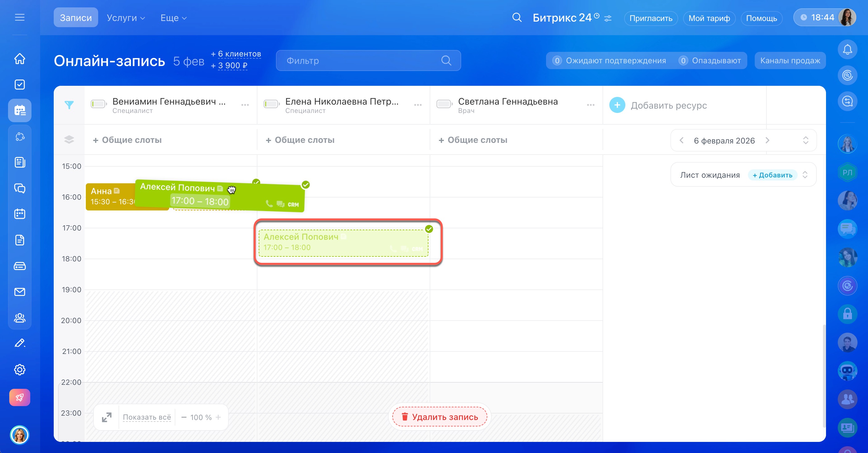Click the blue filter funnel icon
The width and height of the screenshot is (868, 453).
69,105
